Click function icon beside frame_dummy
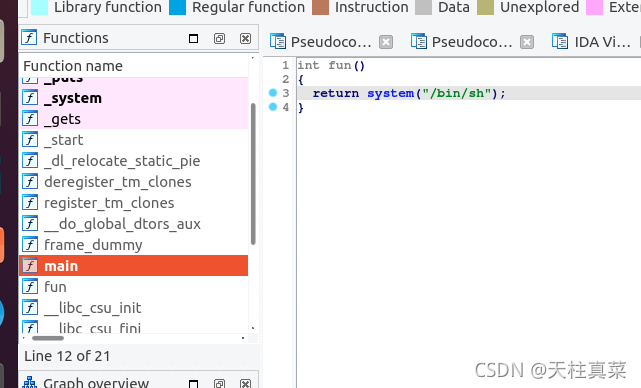The image size is (641, 388). 30,245
